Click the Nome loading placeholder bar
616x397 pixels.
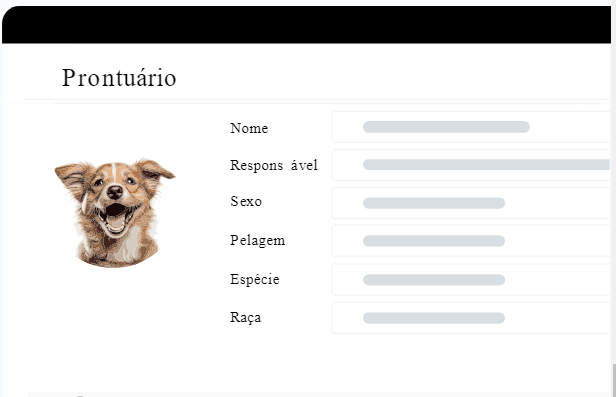pos(446,127)
